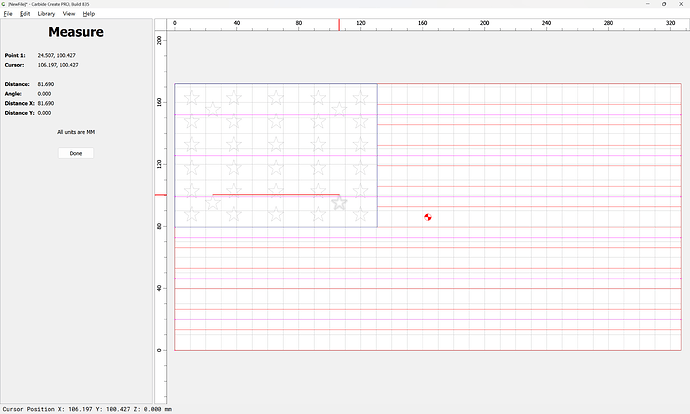Image resolution: width=690 pixels, height=414 pixels.
Task: Click the Carbide Create icon in title bar
Action: click(4, 4)
